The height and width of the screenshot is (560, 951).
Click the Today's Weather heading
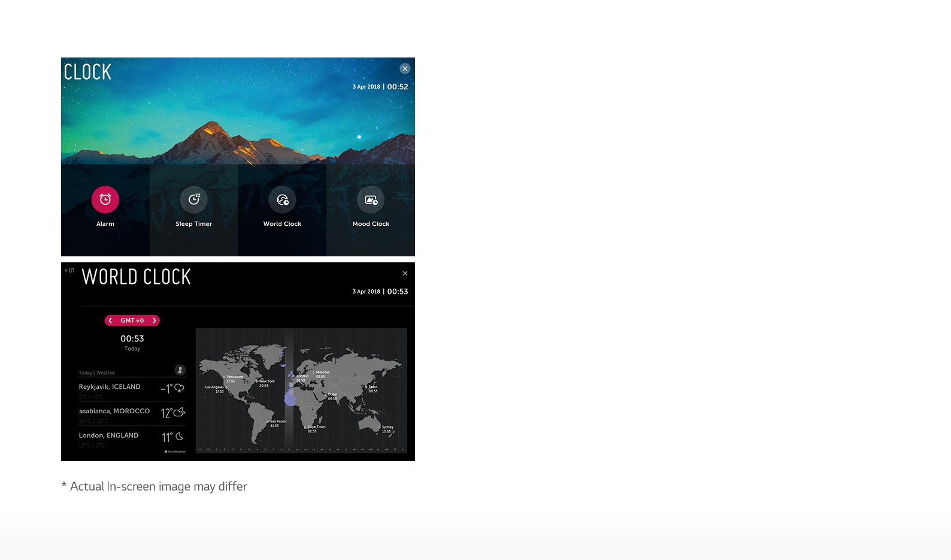97,373
